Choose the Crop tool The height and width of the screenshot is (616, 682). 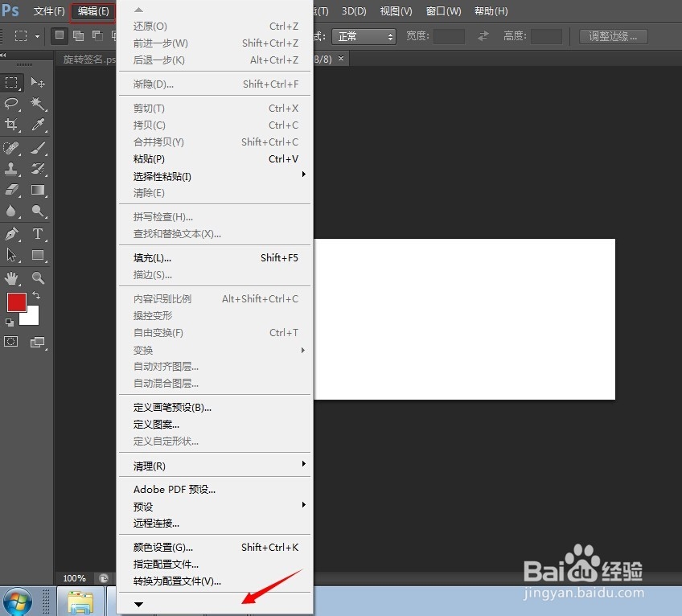click(12, 125)
